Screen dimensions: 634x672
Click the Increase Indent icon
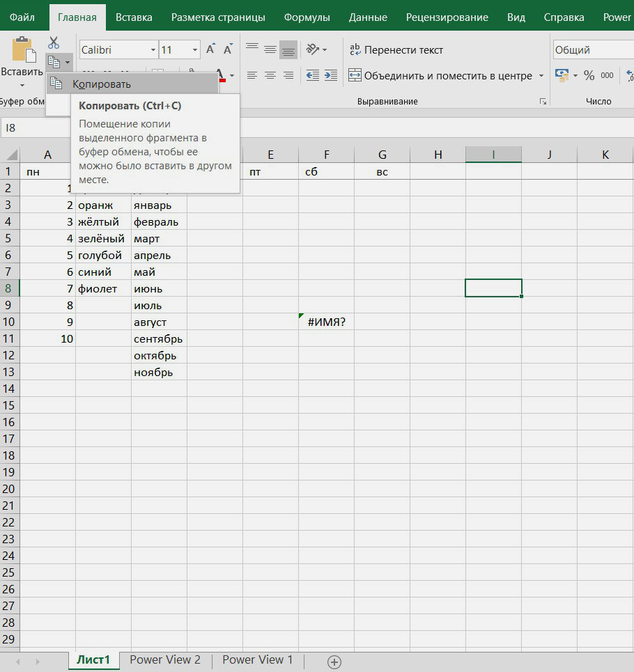[330, 75]
